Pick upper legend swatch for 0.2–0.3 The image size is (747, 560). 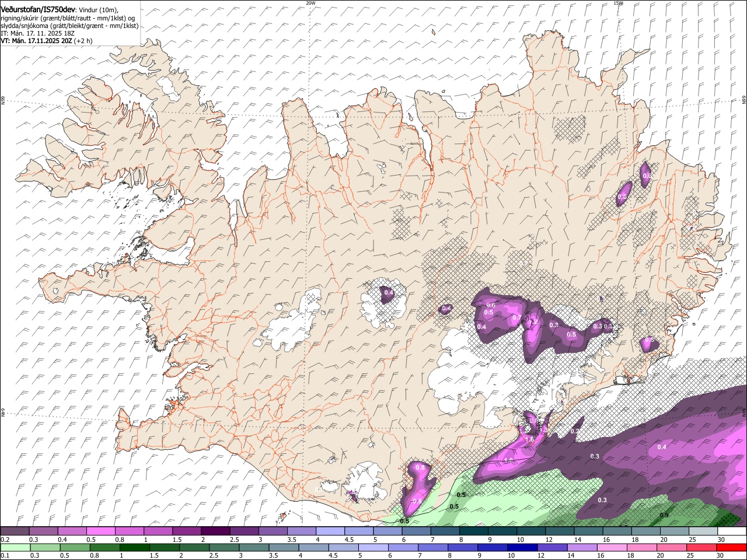pos(15,531)
